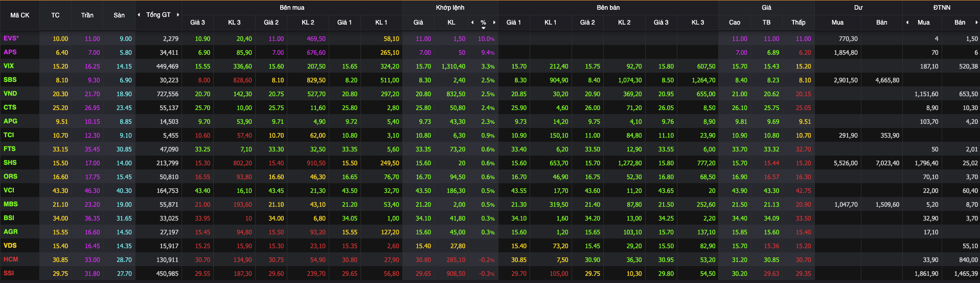Sort by the Mã CK column header
The width and height of the screenshot is (980, 283).
click(x=20, y=15)
